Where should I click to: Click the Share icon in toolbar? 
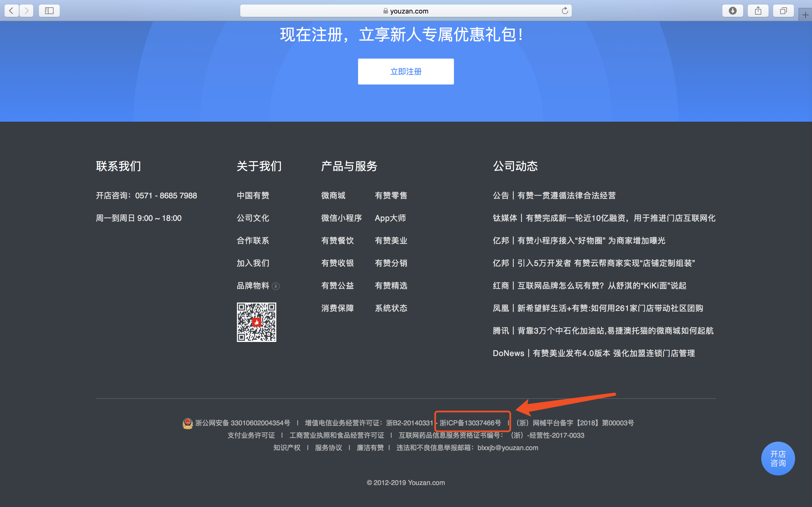point(758,11)
